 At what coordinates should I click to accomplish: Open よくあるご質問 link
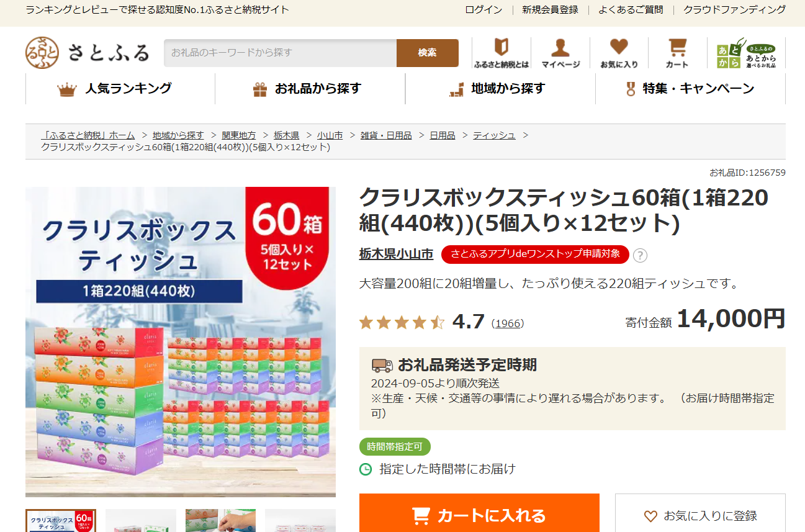coord(631,9)
